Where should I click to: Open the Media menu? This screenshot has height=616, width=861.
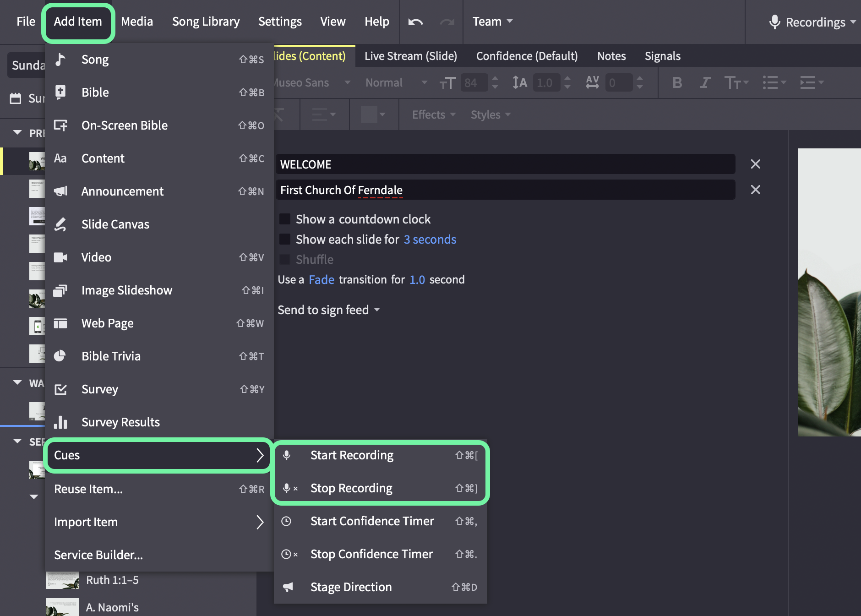pos(137,22)
